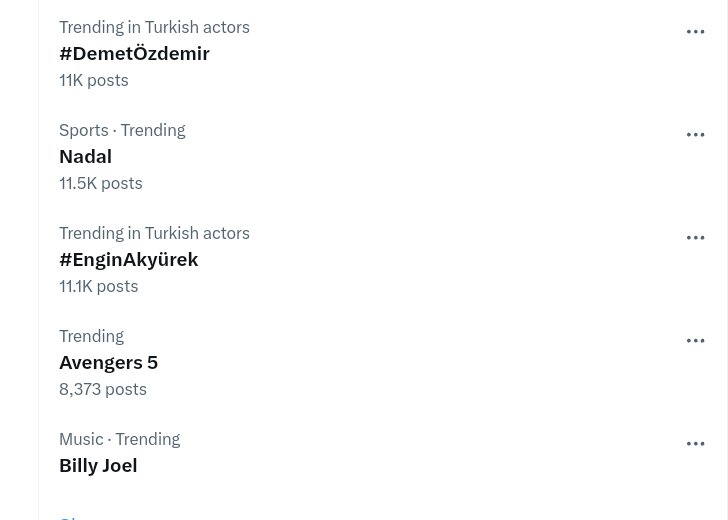Click the 11K posts count
728x520 pixels.
(93, 80)
